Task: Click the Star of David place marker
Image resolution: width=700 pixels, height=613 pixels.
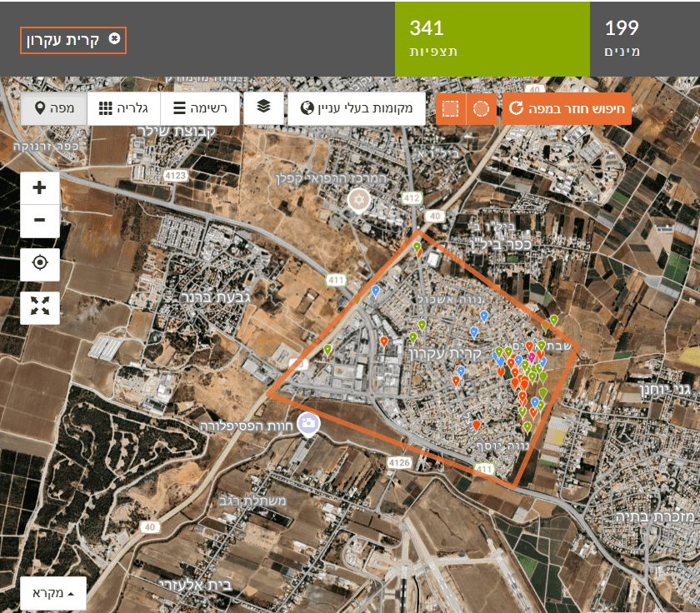Action: (359, 200)
